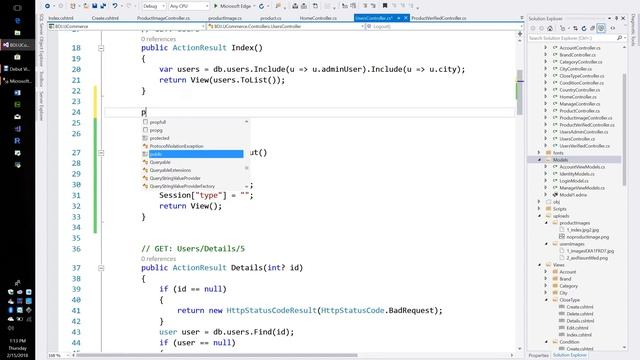Switch to the productImage.cs tab
The image size is (640, 360).
tap(225, 18)
